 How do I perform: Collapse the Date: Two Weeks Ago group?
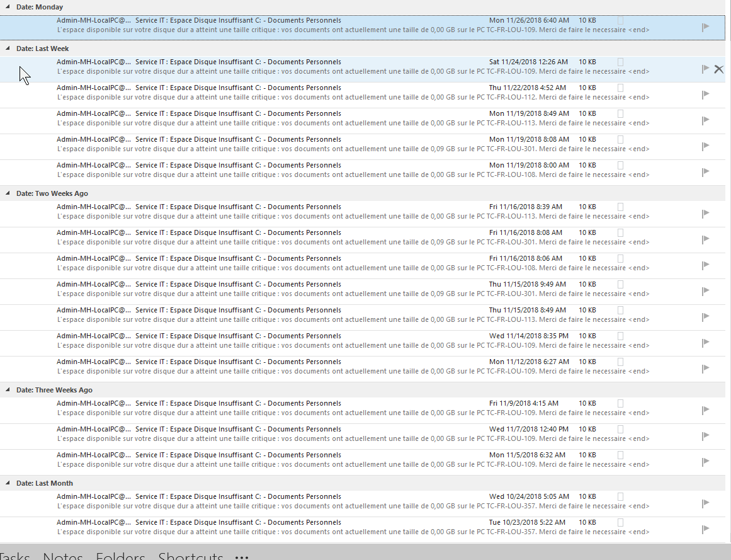[8, 193]
